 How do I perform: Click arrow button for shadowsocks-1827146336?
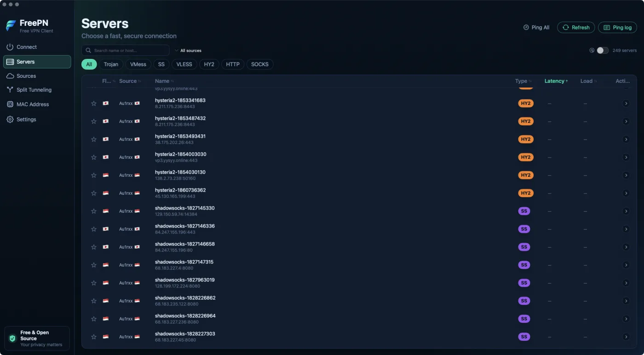(x=626, y=229)
